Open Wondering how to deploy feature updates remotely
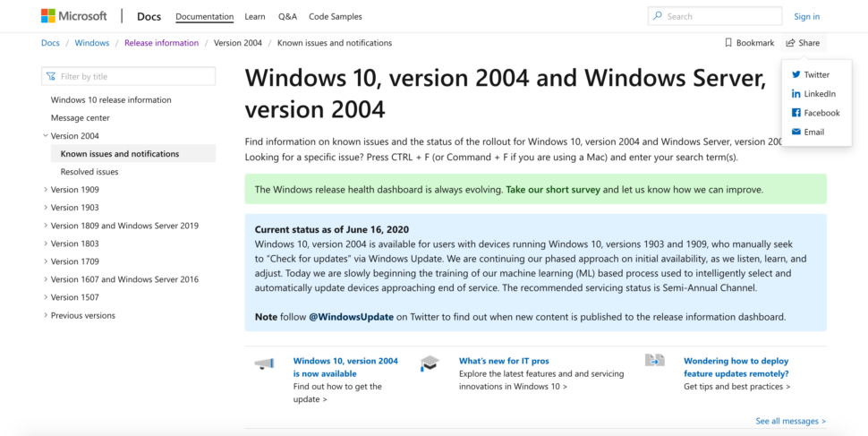868x436 pixels. pyautogui.click(x=736, y=367)
